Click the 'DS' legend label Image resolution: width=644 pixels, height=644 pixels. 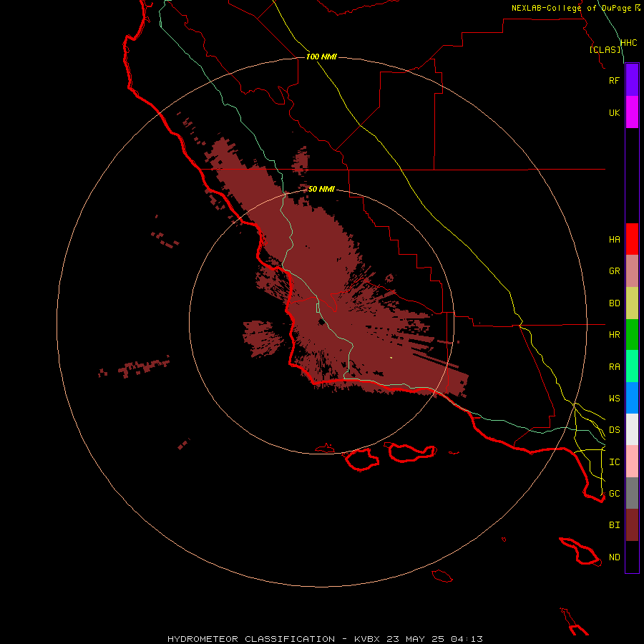pos(614,429)
